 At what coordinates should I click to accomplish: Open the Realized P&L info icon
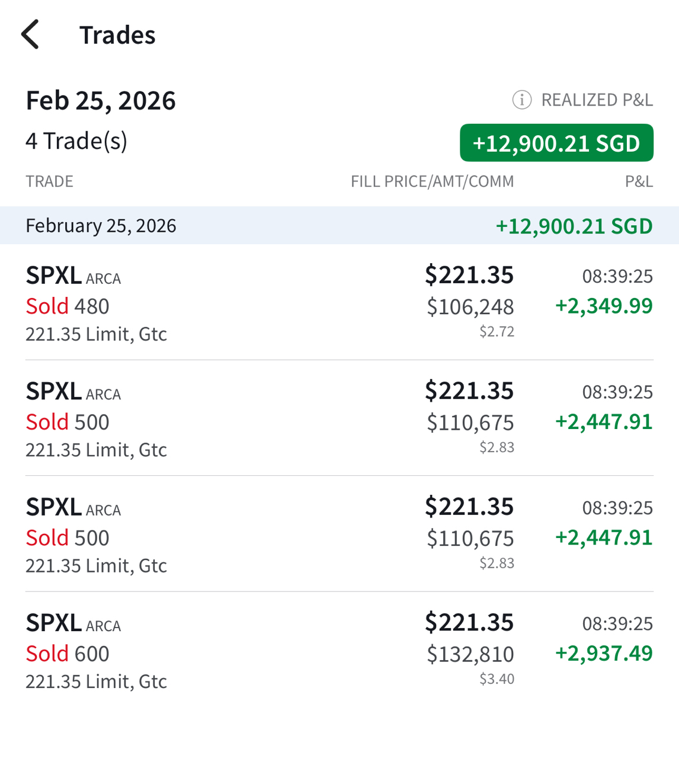click(522, 100)
